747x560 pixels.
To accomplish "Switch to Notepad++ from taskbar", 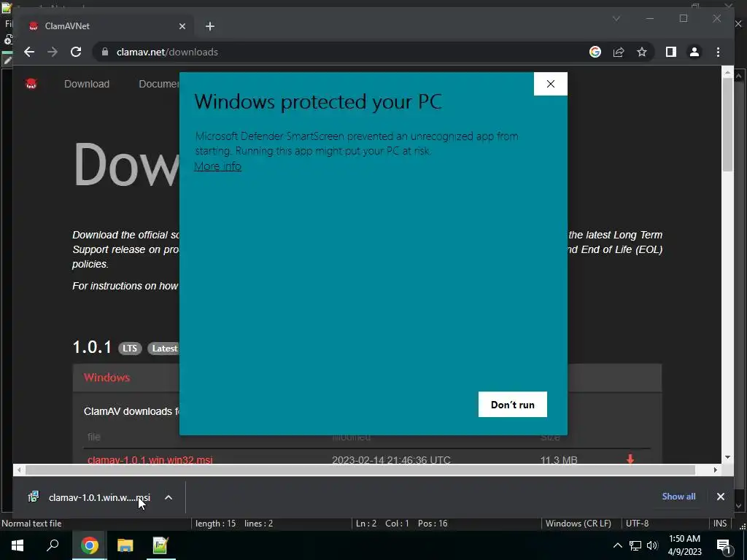I will coord(160,545).
